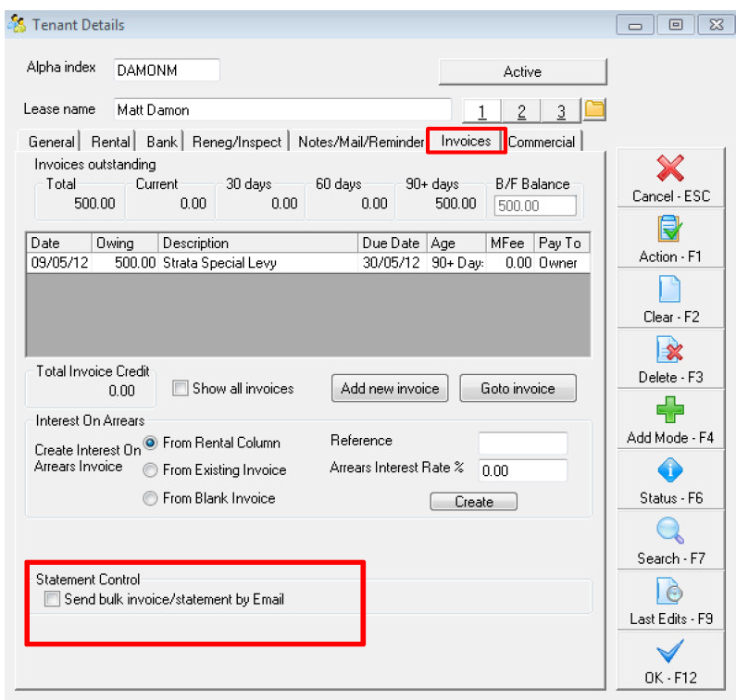Enable Send bulk invoice/statement by Email

point(52,599)
